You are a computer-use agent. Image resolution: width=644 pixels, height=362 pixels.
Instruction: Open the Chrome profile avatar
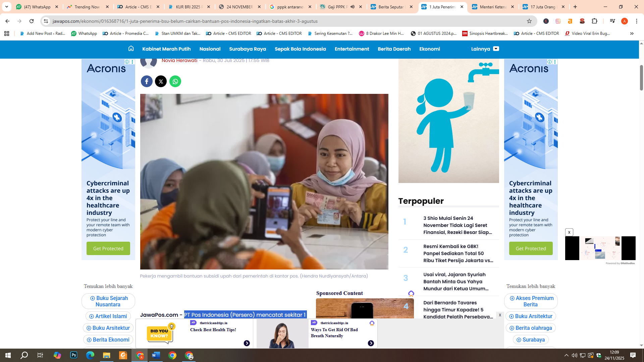pyautogui.click(x=625, y=21)
